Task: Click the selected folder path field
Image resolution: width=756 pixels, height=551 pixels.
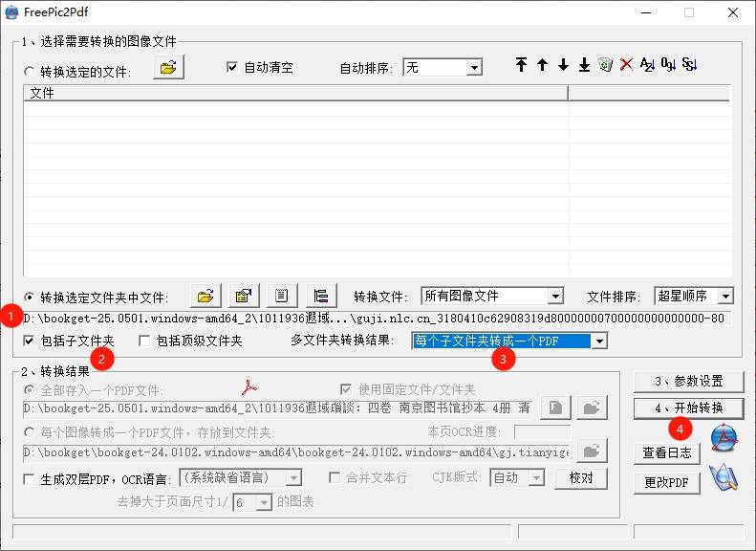Action: pyautogui.click(x=373, y=319)
